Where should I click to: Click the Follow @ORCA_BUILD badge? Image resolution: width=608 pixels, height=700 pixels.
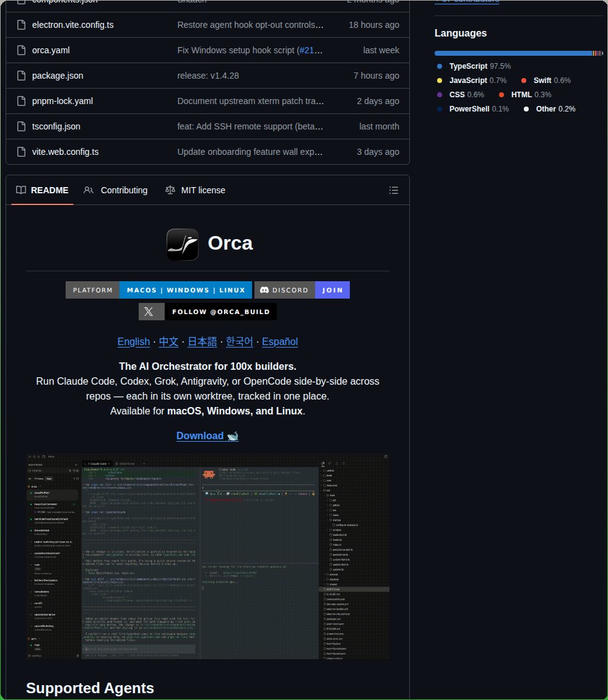click(207, 312)
